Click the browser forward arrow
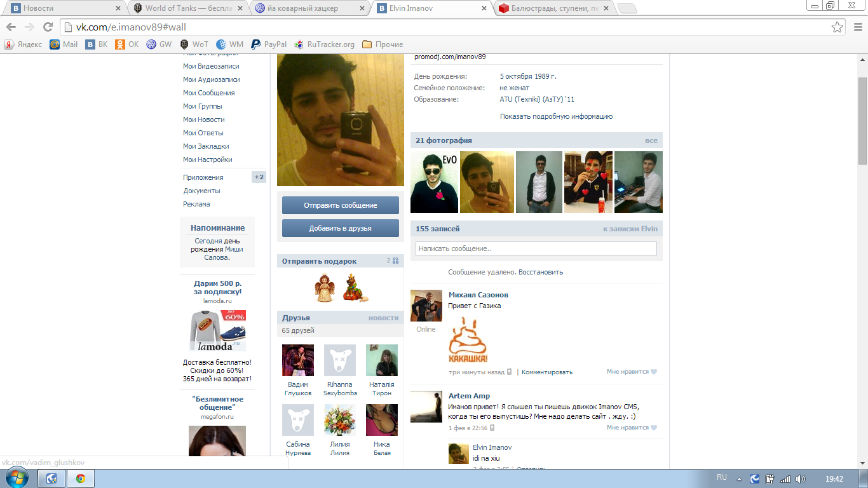Screen dimensions: 868x488 pos(29,27)
